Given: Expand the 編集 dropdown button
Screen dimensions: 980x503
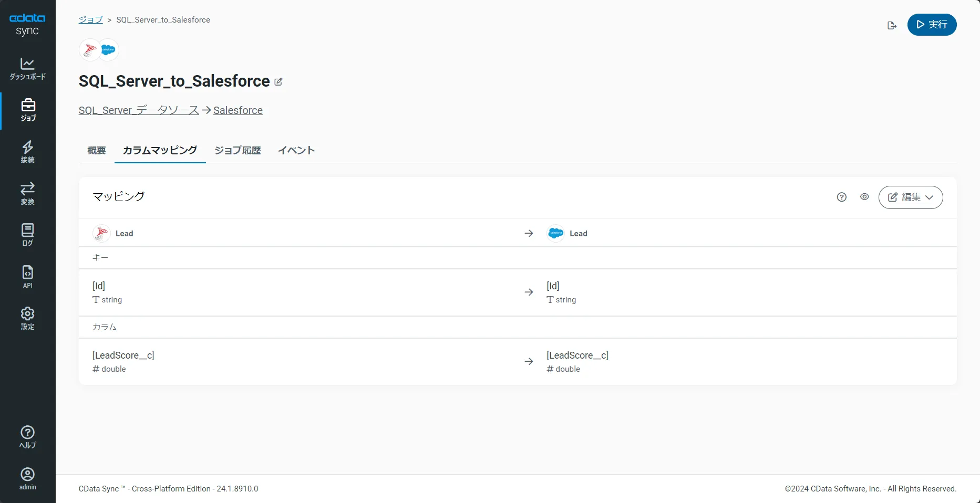Looking at the screenshot, I should [x=910, y=197].
